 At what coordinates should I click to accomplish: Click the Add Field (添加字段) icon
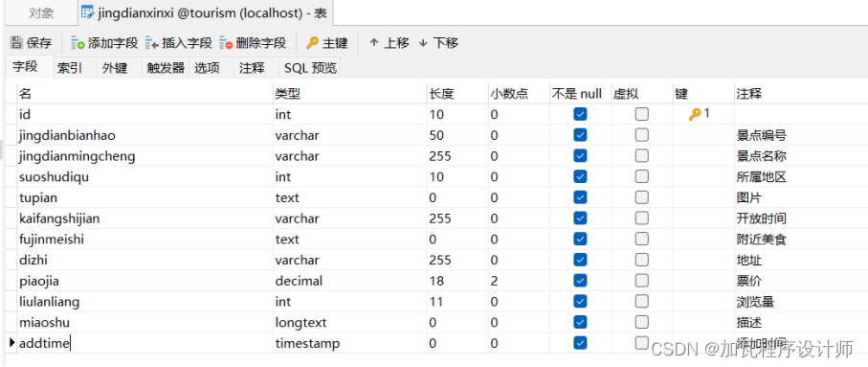point(78,43)
